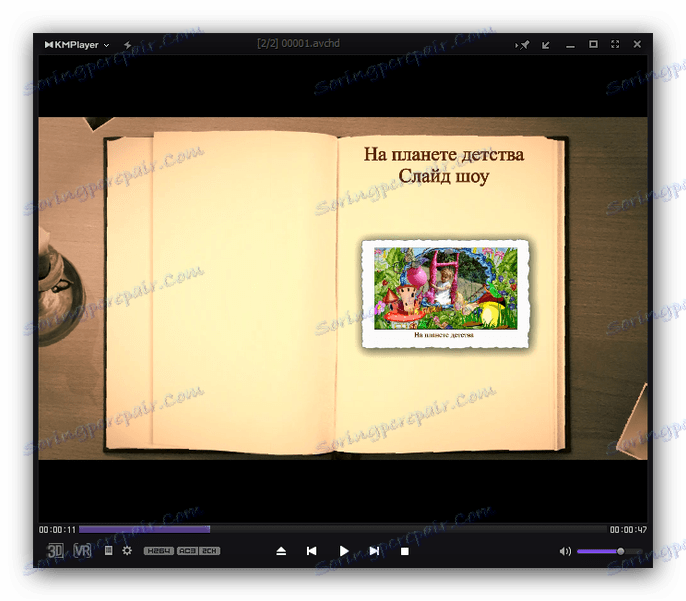Maximize the KMPlayer window
Viewport: 686px width, 601px height.
coord(593,44)
